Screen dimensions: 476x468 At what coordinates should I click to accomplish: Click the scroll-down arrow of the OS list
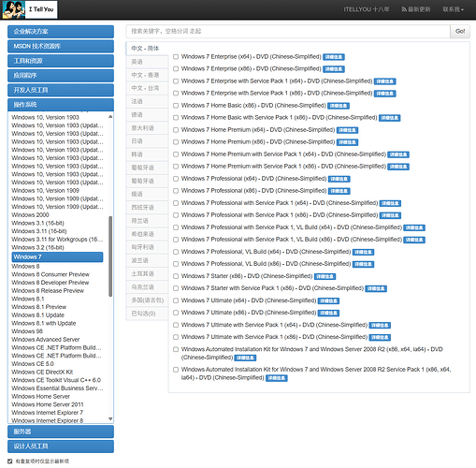coord(110,418)
